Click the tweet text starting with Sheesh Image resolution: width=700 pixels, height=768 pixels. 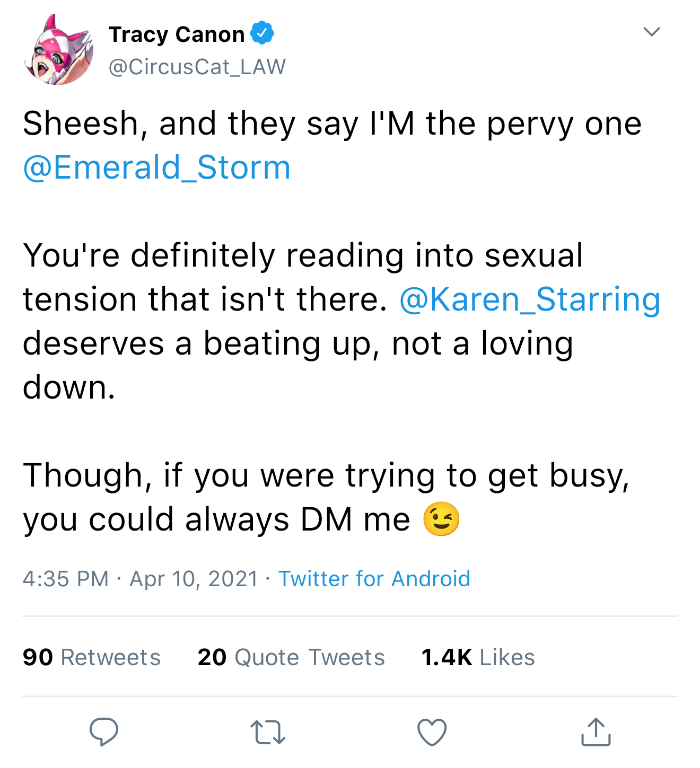(332, 124)
